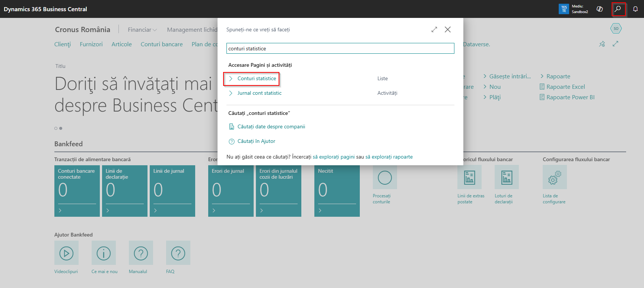Open the Articole navigation item
Image resolution: width=644 pixels, height=288 pixels.
pyautogui.click(x=122, y=44)
